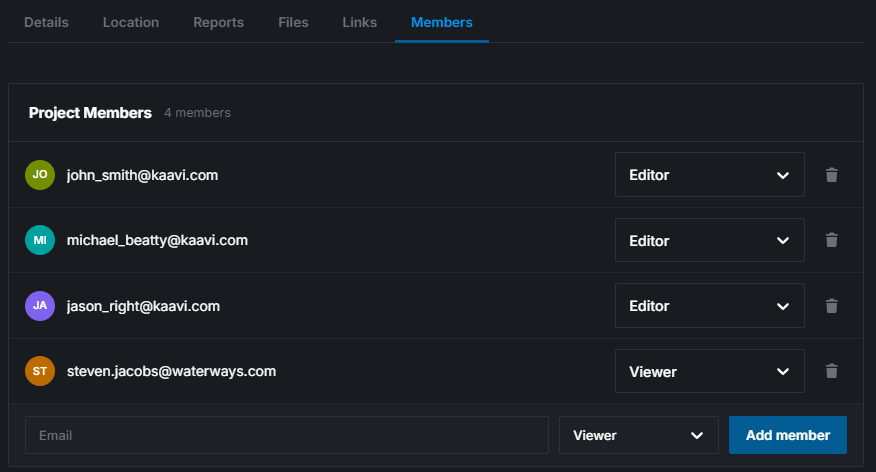Switch to the Details tab
Viewport: 876px width, 472px height.
(46, 22)
